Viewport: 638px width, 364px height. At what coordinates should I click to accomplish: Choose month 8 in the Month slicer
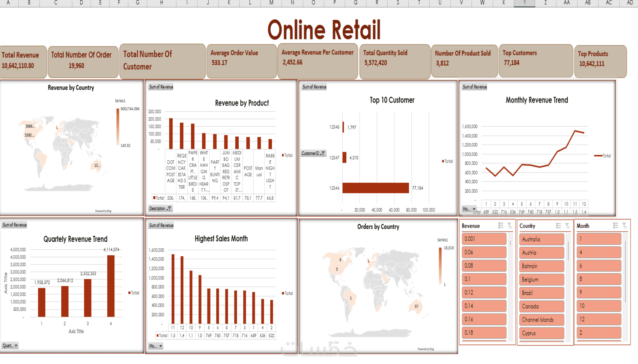pos(599,279)
